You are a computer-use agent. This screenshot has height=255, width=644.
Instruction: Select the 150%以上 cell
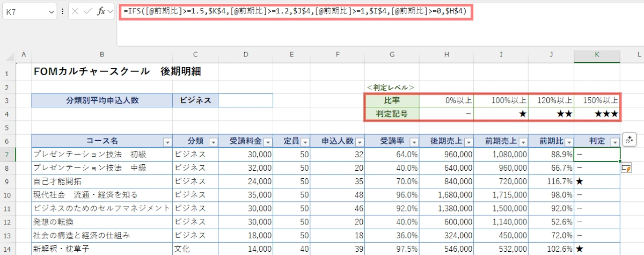pos(597,100)
